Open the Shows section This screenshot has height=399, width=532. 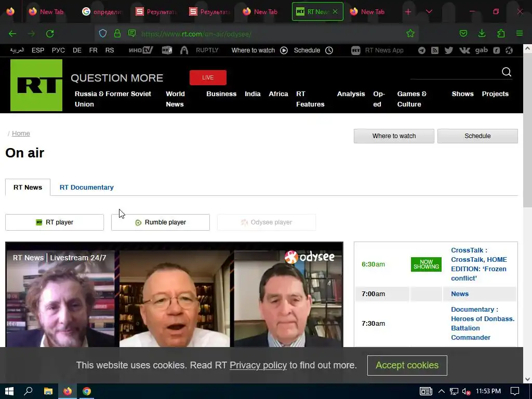click(x=462, y=94)
